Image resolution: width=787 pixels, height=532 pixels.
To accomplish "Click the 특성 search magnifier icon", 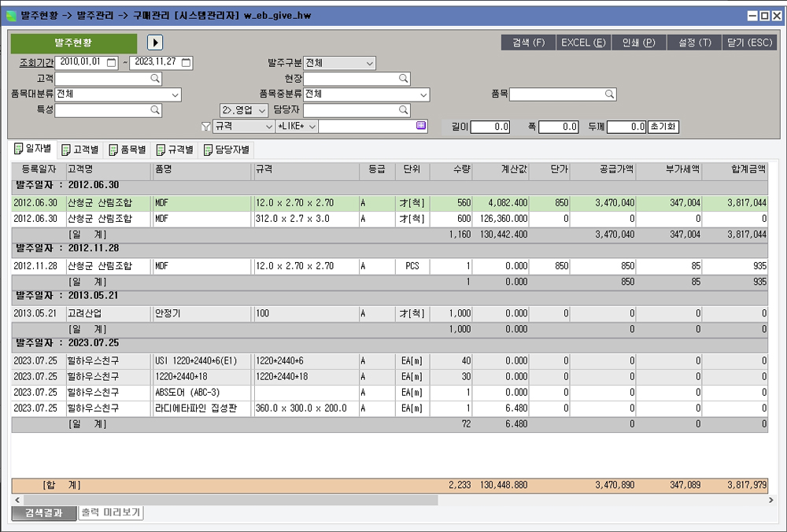I will [155, 110].
